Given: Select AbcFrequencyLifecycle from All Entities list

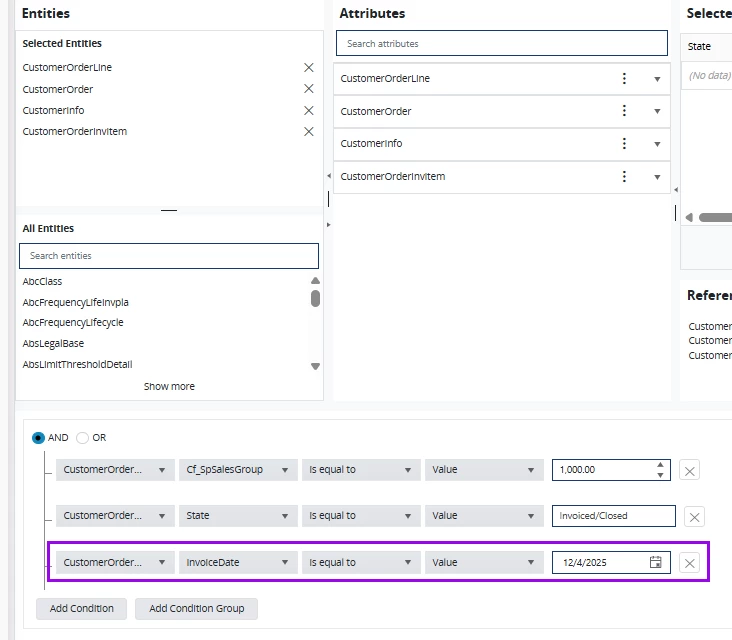Looking at the screenshot, I should tap(73, 323).
